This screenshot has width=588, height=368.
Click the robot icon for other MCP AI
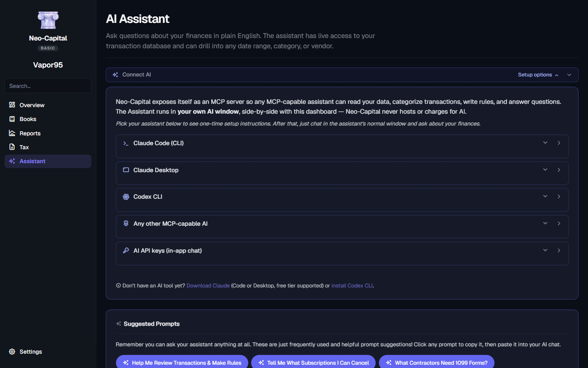pyautogui.click(x=126, y=223)
